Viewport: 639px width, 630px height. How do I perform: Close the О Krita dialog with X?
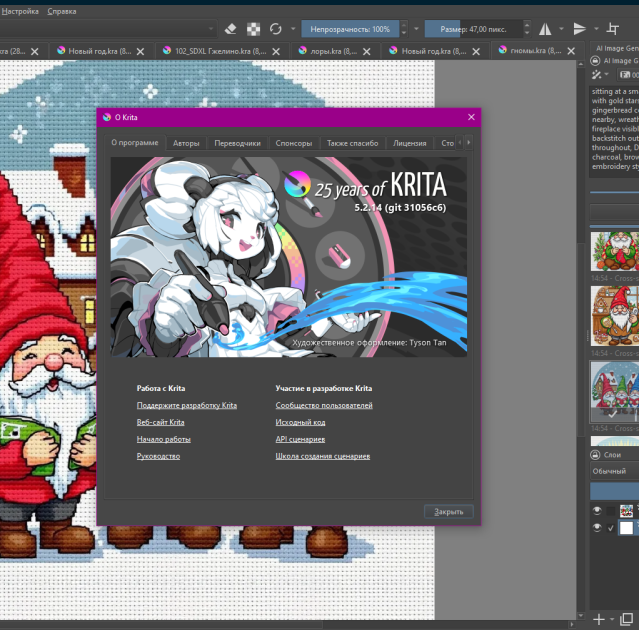pos(471,117)
